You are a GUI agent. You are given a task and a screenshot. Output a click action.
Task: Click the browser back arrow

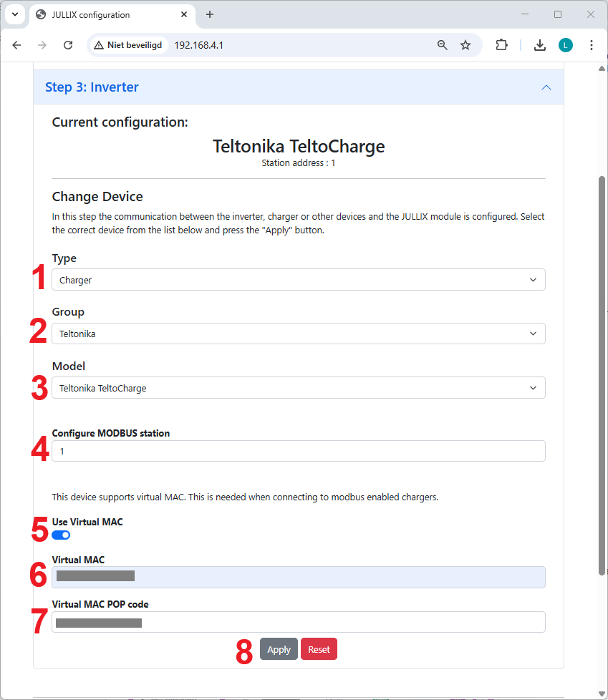pos(17,45)
